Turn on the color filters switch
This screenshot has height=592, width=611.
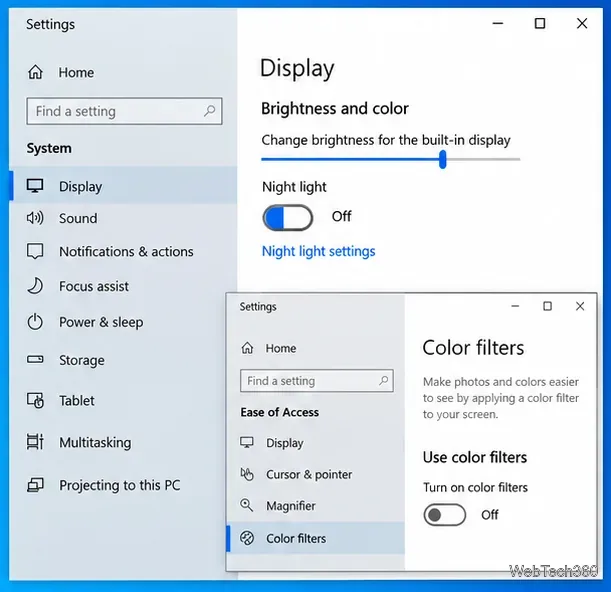[445, 515]
